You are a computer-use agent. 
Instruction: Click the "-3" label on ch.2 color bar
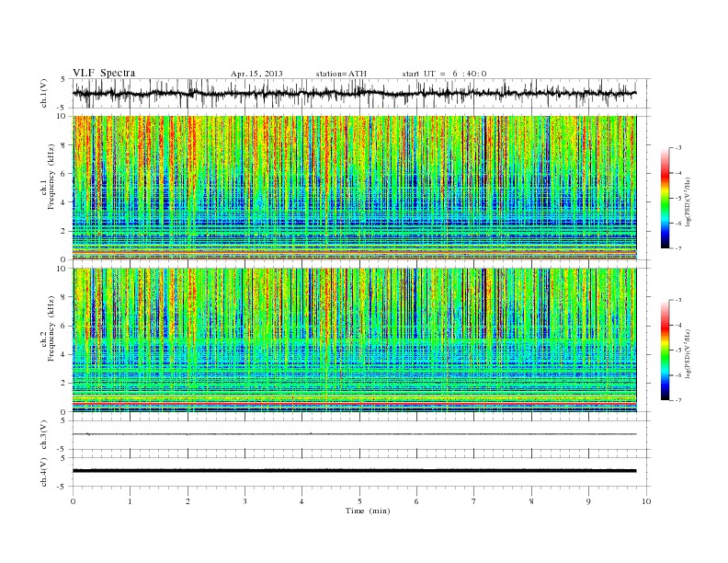pos(678,300)
